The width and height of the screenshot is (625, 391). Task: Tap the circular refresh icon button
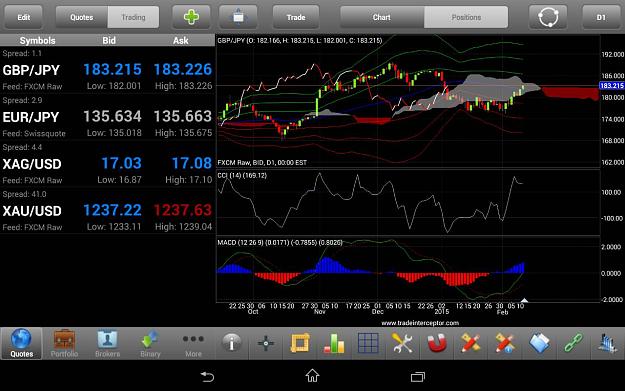(x=548, y=17)
